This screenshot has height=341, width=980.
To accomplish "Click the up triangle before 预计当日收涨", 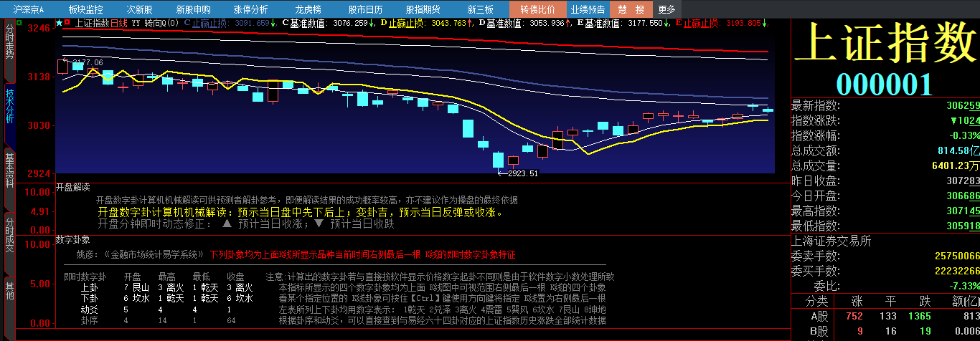I will (x=227, y=224).
